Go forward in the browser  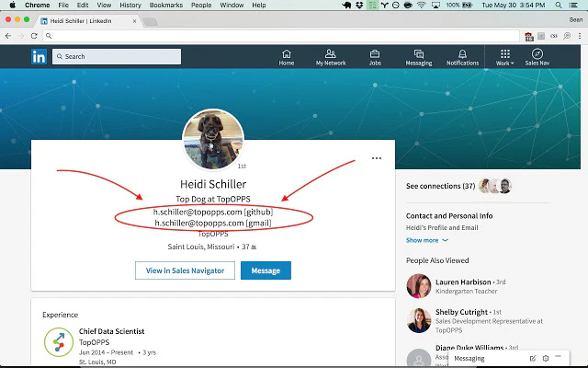[x=21, y=36]
